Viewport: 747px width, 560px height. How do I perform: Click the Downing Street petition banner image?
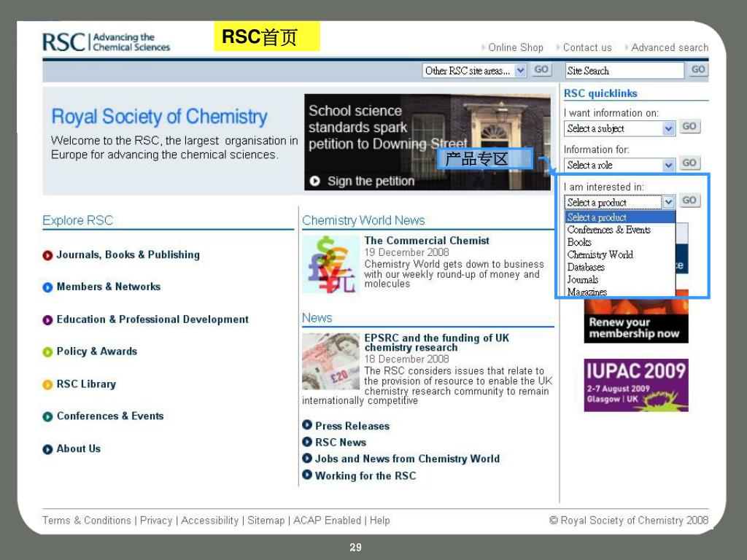click(427, 142)
